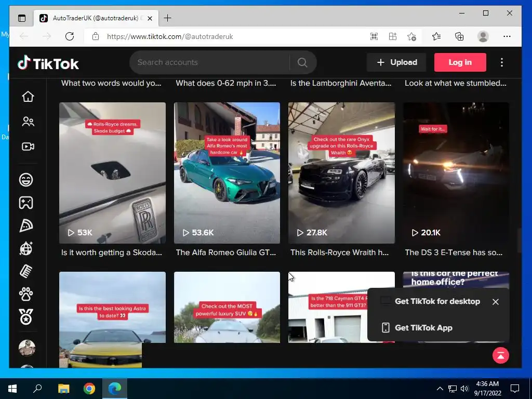Click caption 'Look at what we stumbled...'
This screenshot has width=532, height=399.
(456, 83)
